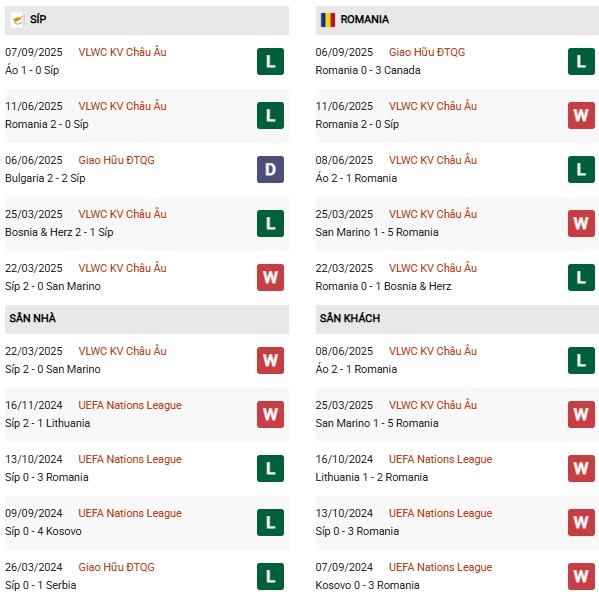This screenshot has height=600, width=599.
Task: Open Giao Hữu ĐTQG link dated 06/09/2025
Action: point(427,52)
